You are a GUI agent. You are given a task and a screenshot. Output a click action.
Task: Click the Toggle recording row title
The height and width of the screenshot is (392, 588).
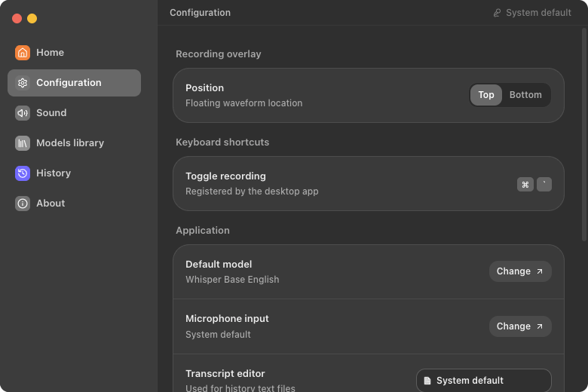(x=225, y=176)
